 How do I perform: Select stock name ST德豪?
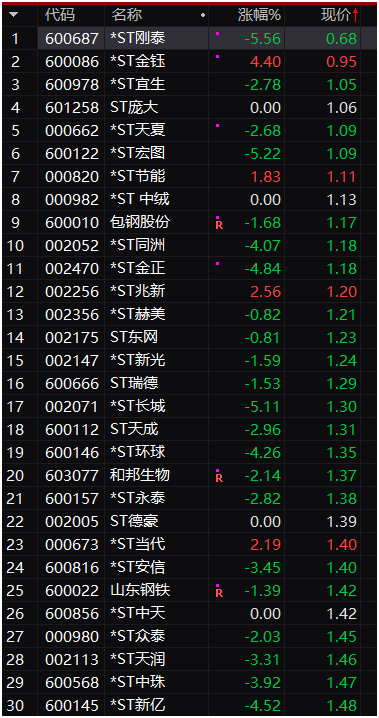point(134,521)
